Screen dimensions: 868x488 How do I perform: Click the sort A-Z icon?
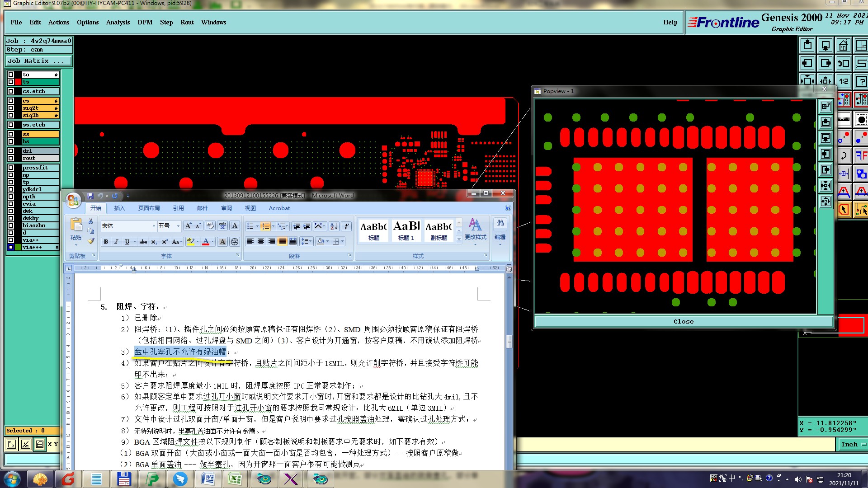[334, 226]
